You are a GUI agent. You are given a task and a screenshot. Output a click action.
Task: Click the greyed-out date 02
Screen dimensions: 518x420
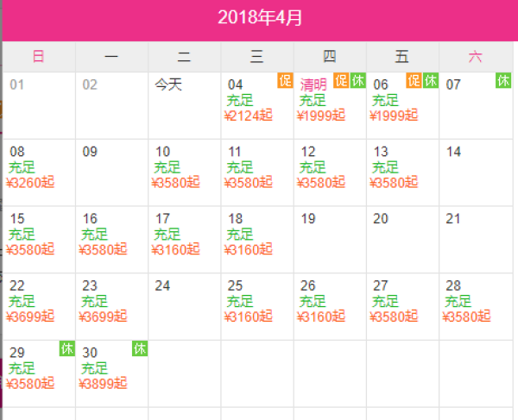[111, 105]
